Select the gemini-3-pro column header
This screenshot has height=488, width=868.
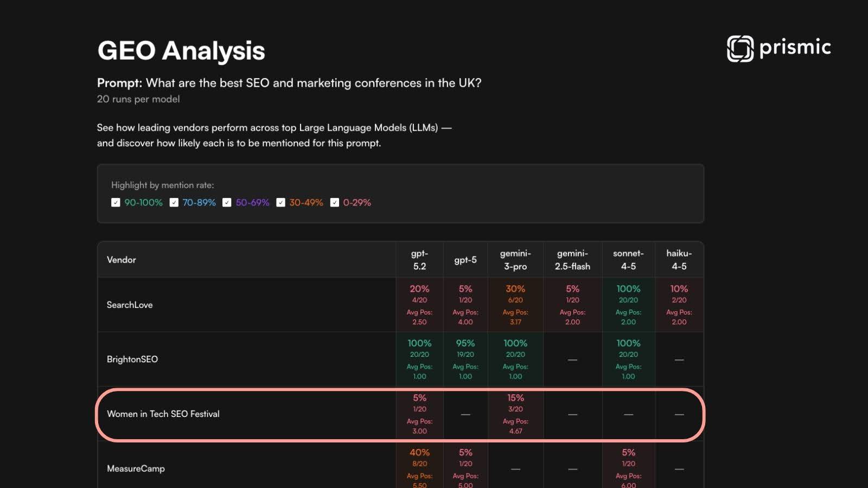pyautogui.click(x=515, y=259)
